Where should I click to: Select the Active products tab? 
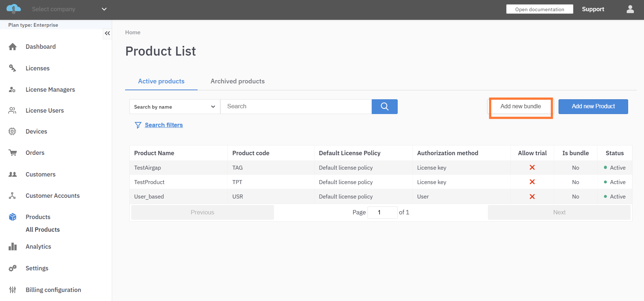(161, 81)
